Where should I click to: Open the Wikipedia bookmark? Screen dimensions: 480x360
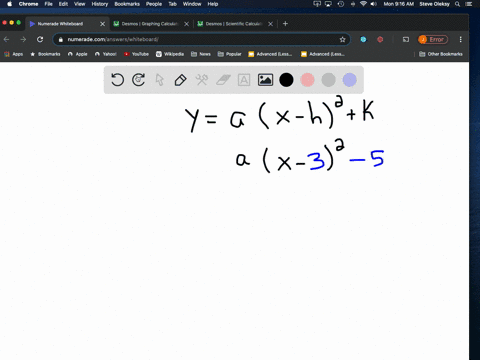(170, 54)
